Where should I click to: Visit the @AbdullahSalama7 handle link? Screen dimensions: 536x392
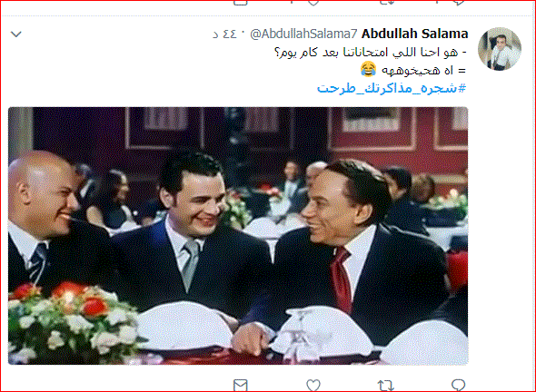[x=303, y=34]
